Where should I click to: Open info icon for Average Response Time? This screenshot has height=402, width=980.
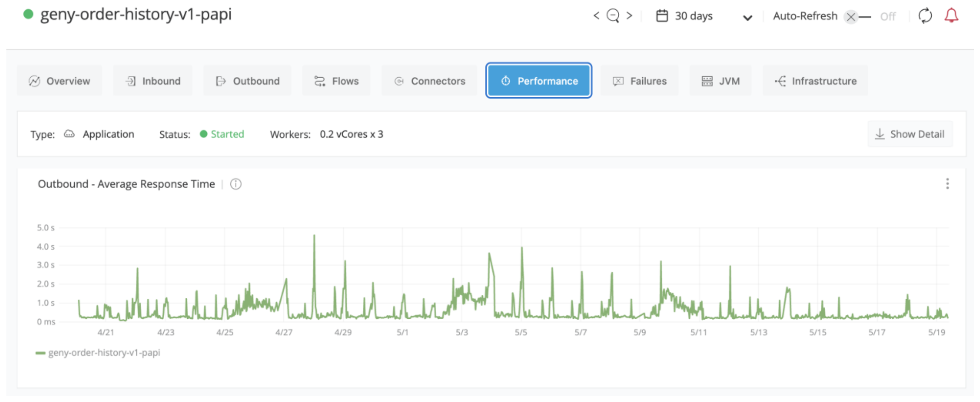click(236, 184)
